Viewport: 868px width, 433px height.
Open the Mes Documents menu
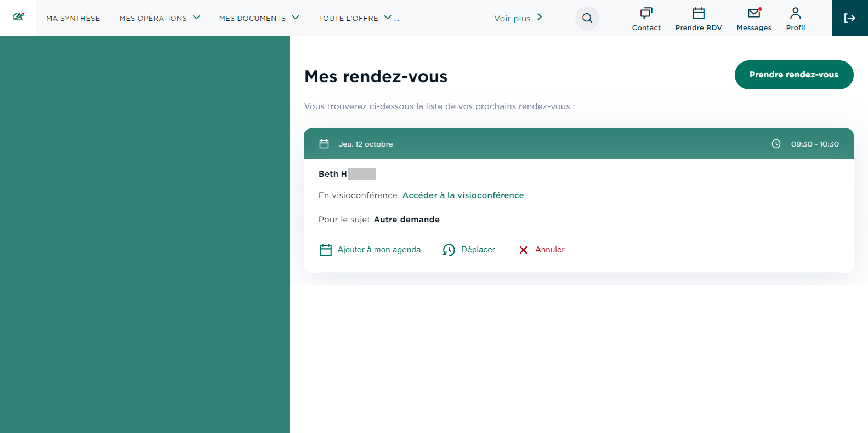coord(252,18)
